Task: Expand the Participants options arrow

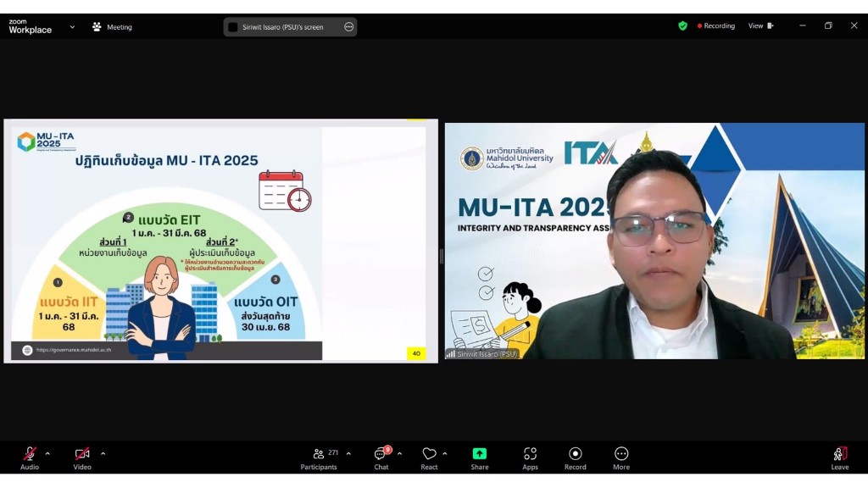Action: [x=348, y=453]
